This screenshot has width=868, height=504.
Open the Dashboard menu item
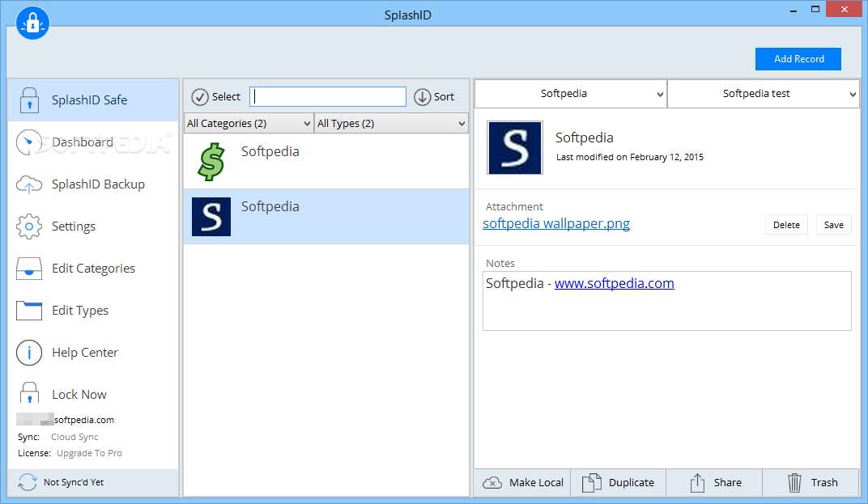(x=83, y=142)
